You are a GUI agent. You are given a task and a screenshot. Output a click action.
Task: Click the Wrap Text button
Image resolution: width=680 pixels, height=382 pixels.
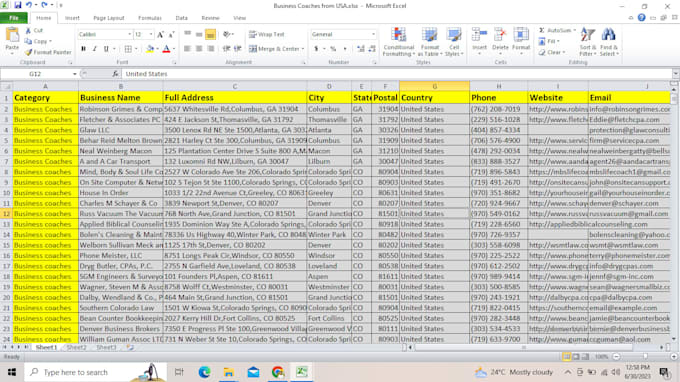tap(267, 34)
